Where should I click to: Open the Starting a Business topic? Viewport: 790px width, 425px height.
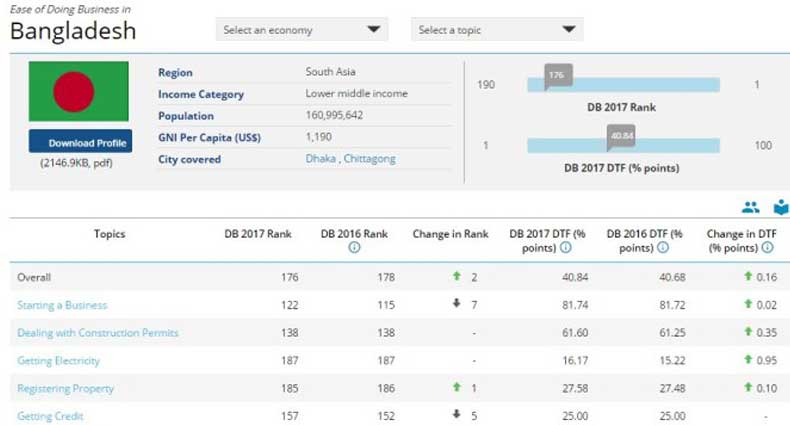point(62,305)
